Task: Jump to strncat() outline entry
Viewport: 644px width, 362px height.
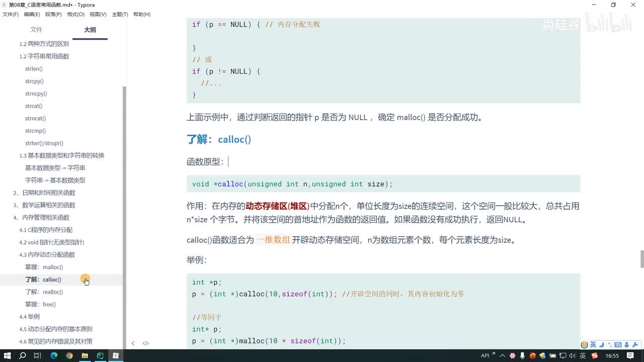Action: (35, 118)
